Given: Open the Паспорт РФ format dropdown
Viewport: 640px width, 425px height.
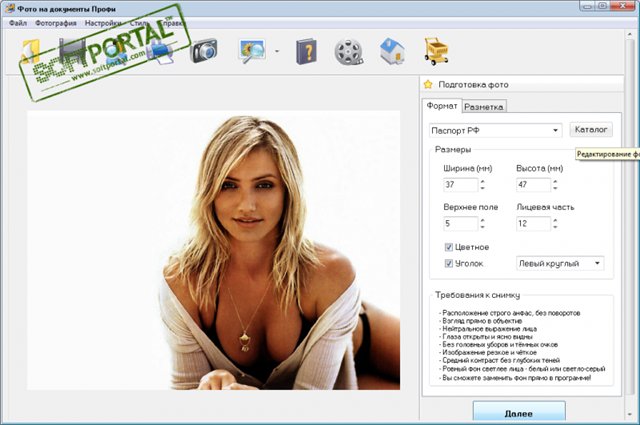Looking at the screenshot, I should click(496, 130).
